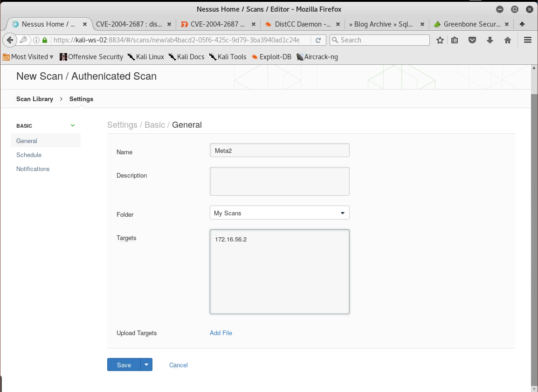
Task: Select General in Basic sidebar
Action: coord(46,141)
